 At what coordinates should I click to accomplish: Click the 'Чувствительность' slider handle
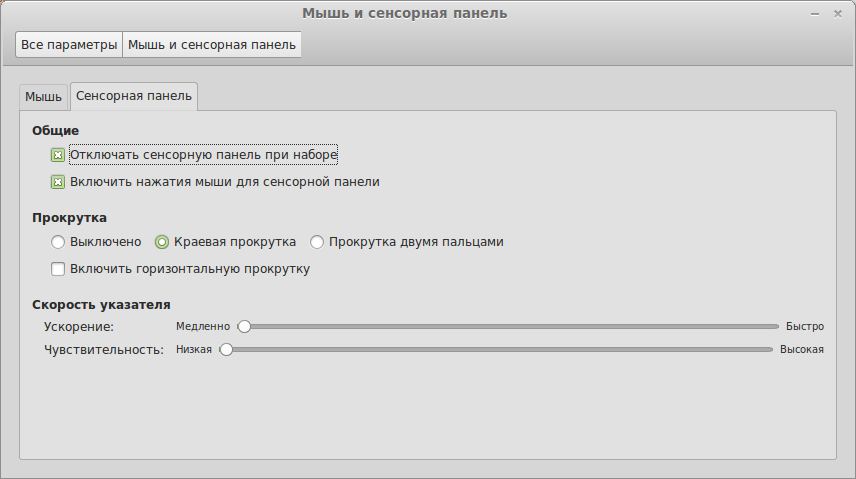[x=226, y=350]
